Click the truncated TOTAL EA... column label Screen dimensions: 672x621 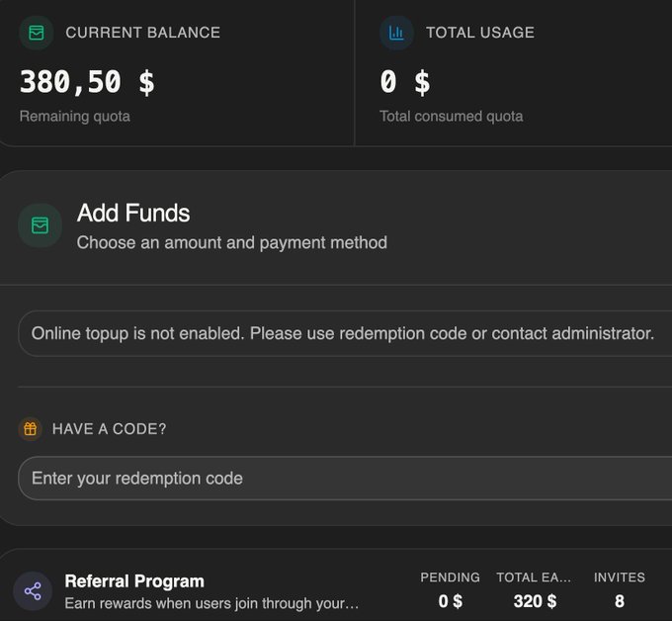click(x=534, y=577)
